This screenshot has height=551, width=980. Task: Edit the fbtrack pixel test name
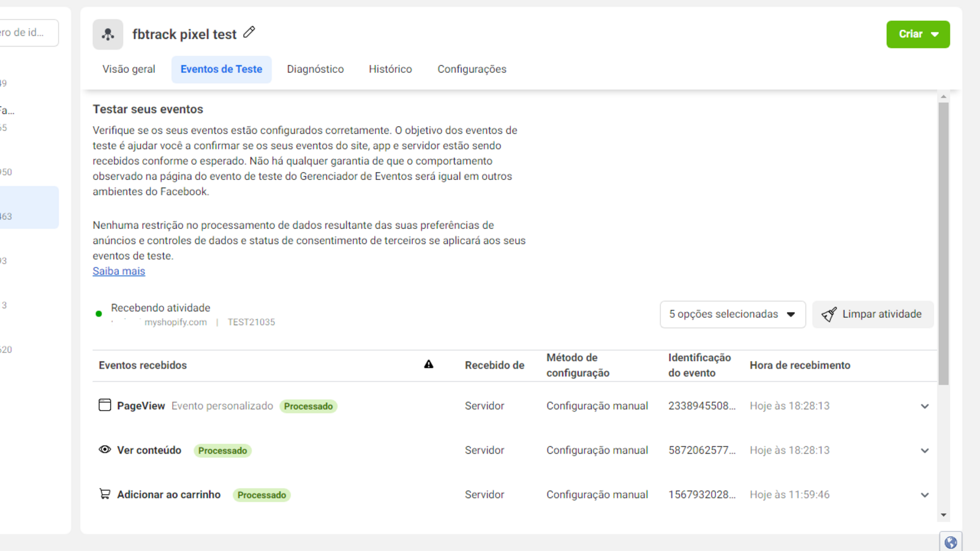pyautogui.click(x=249, y=32)
